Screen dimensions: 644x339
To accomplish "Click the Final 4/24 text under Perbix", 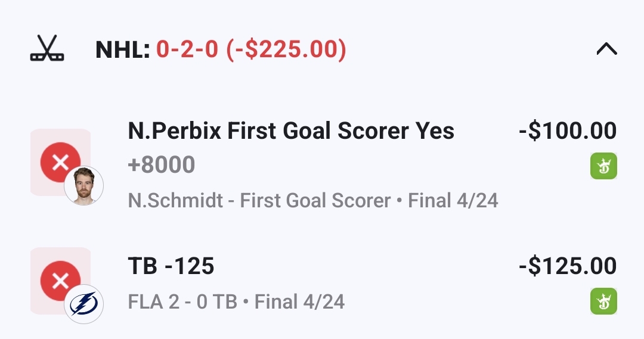I will click(453, 201).
